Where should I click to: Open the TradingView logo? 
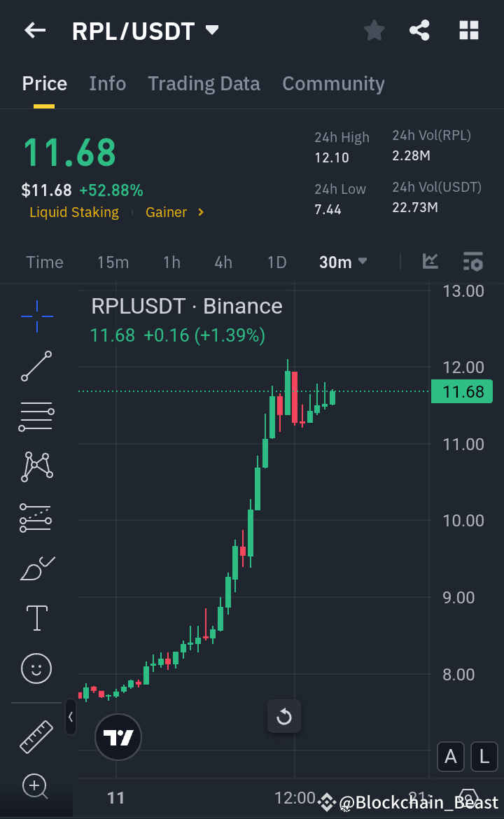(x=118, y=737)
